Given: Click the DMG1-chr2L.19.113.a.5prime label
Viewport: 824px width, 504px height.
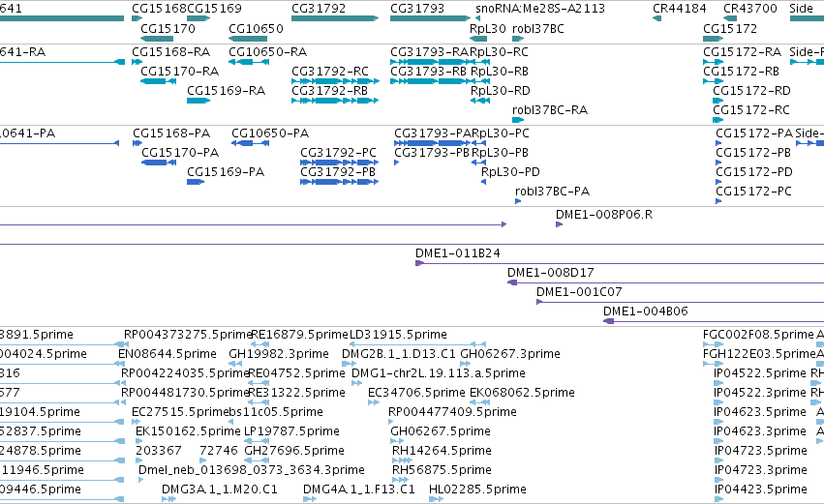Looking at the screenshot, I should pos(439,373).
